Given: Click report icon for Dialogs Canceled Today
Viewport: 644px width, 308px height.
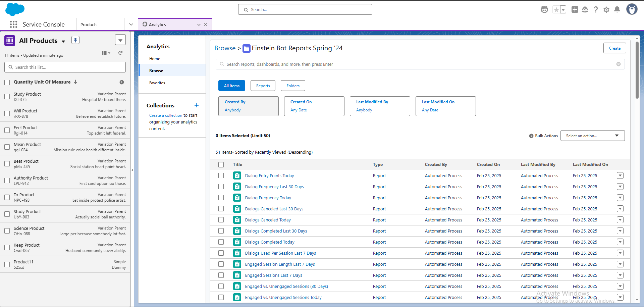Looking at the screenshot, I should click(237, 220).
